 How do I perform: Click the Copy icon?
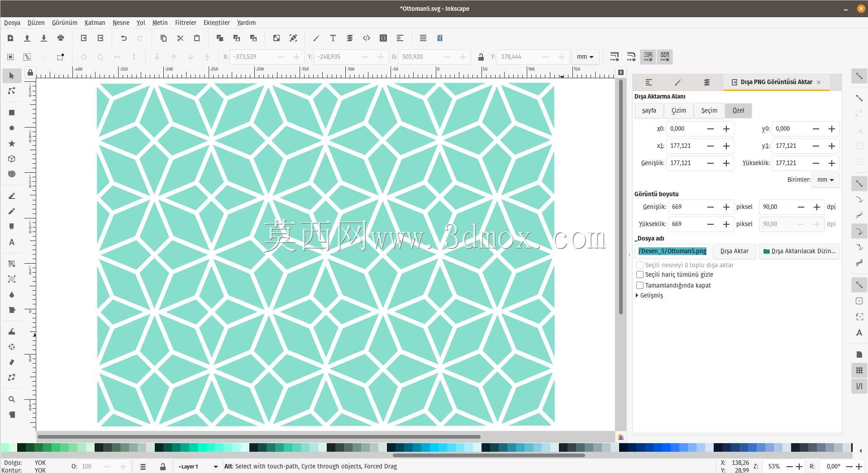163,38
